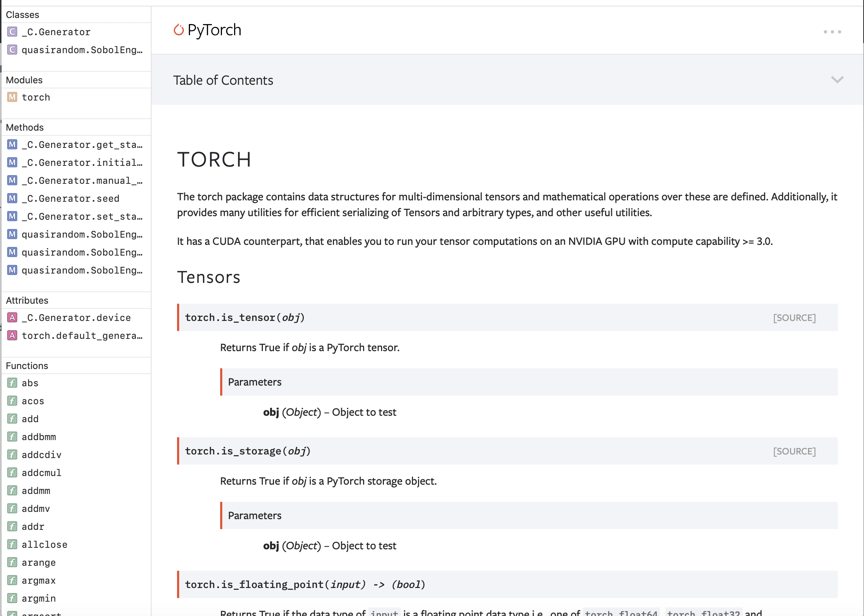Screen dimensions: 864x616
Task: Click the attribute icon beside _C.Generator.device
Action: click(x=12, y=317)
